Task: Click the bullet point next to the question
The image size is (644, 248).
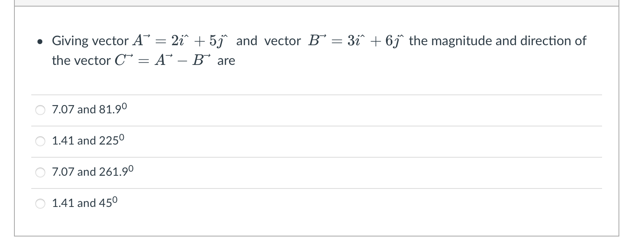Action: tap(40, 41)
